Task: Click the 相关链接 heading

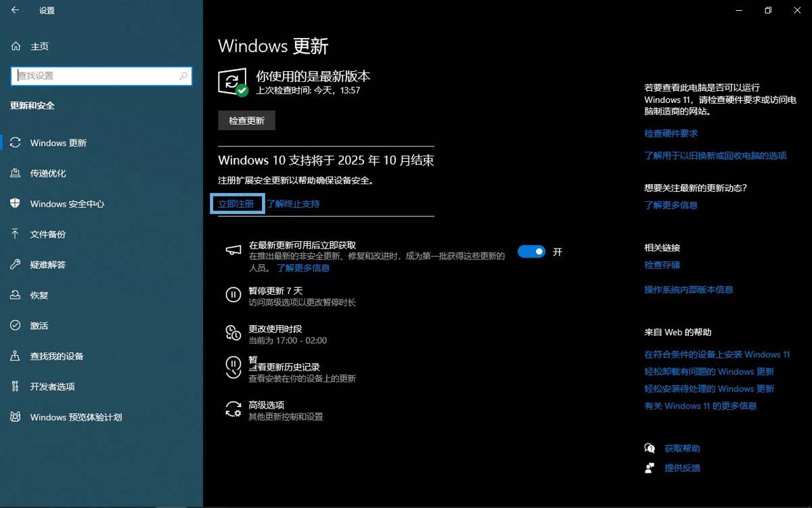Action: pos(662,248)
